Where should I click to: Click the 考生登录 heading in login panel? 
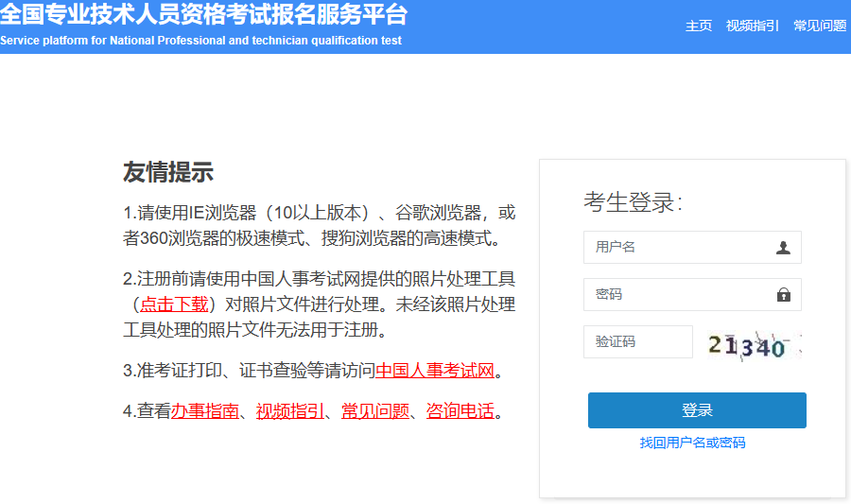coord(633,202)
